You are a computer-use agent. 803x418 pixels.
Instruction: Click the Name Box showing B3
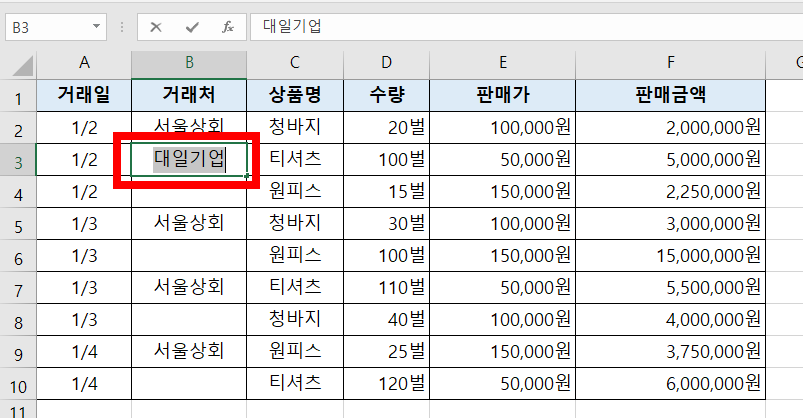click(x=56, y=27)
